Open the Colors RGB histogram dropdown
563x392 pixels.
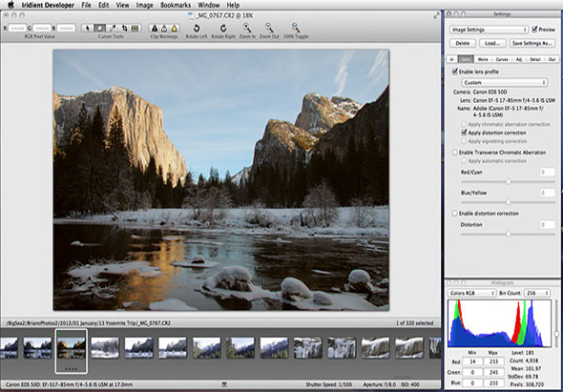tap(472, 293)
